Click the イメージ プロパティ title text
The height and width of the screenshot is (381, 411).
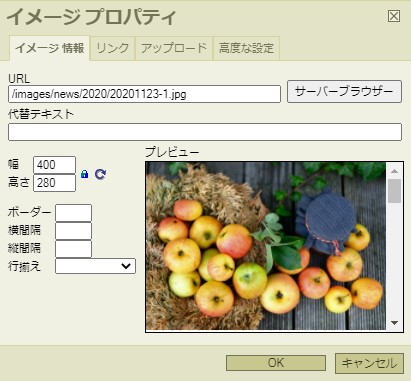(x=91, y=17)
